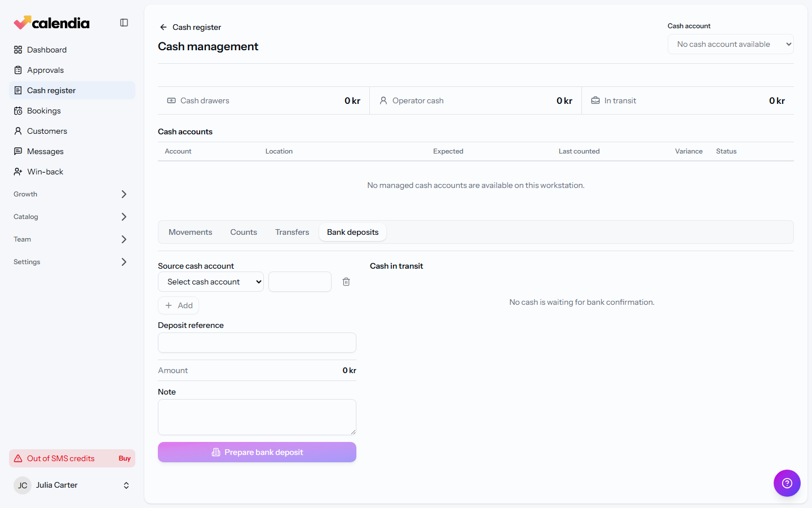Delete the source cash account row
812x508 pixels.
point(346,282)
